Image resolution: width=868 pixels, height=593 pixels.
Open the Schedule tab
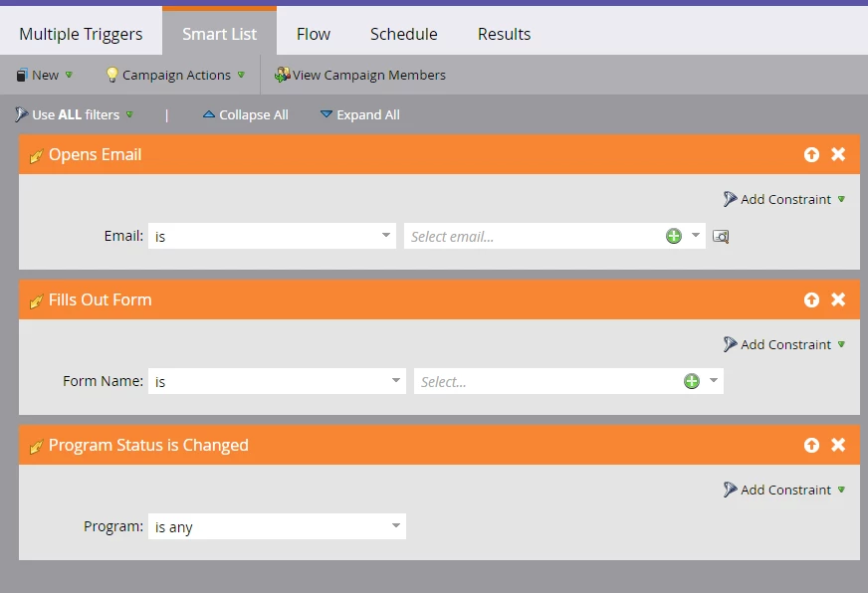click(x=403, y=34)
